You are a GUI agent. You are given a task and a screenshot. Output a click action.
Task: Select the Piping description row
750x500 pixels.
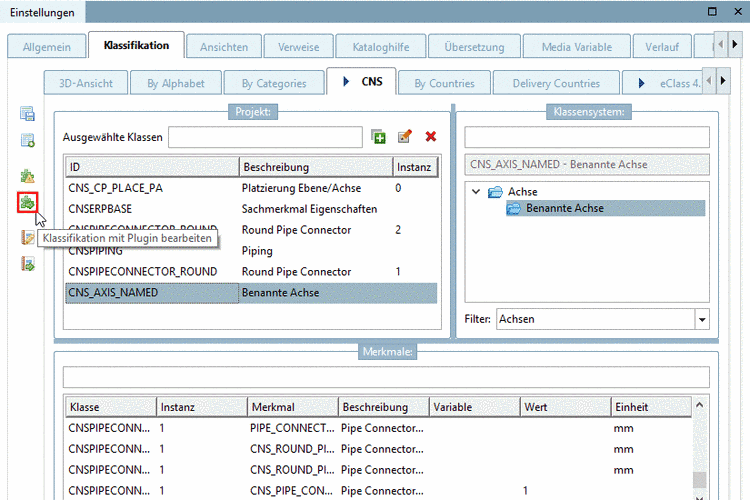pyautogui.click(x=251, y=251)
